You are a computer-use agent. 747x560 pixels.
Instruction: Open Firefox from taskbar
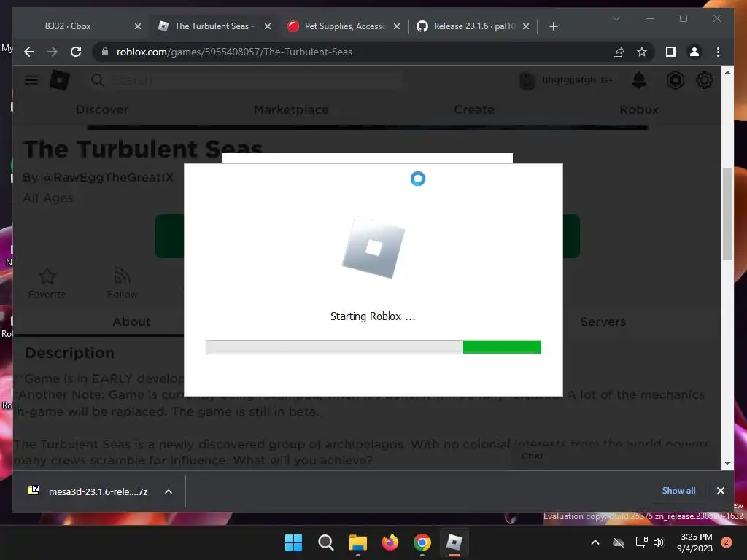390,542
